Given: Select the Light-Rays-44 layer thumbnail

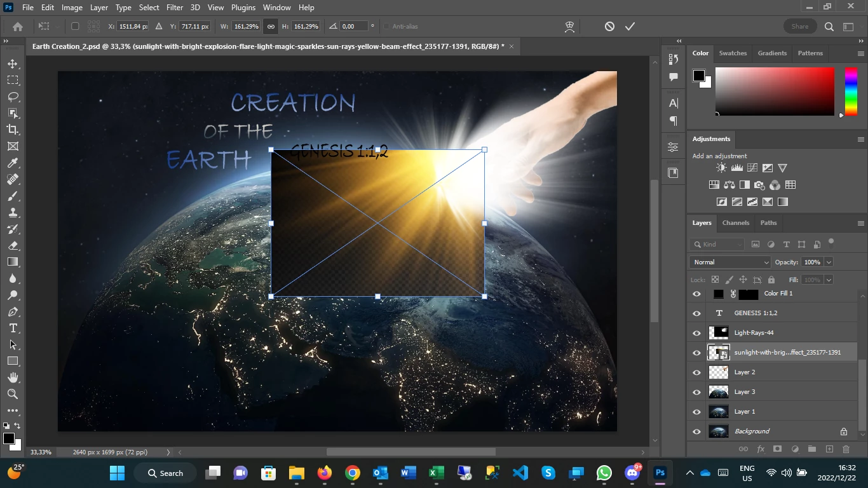Looking at the screenshot, I should [x=719, y=332].
